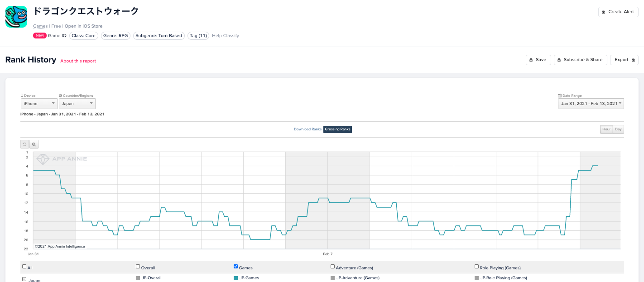Click the Genre: RPG tag

point(115,36)
